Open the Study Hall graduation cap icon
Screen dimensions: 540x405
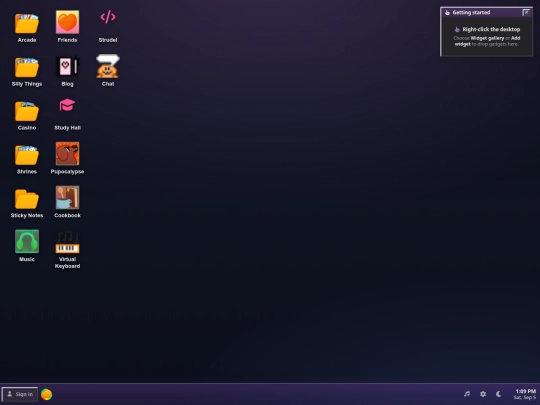67,105
